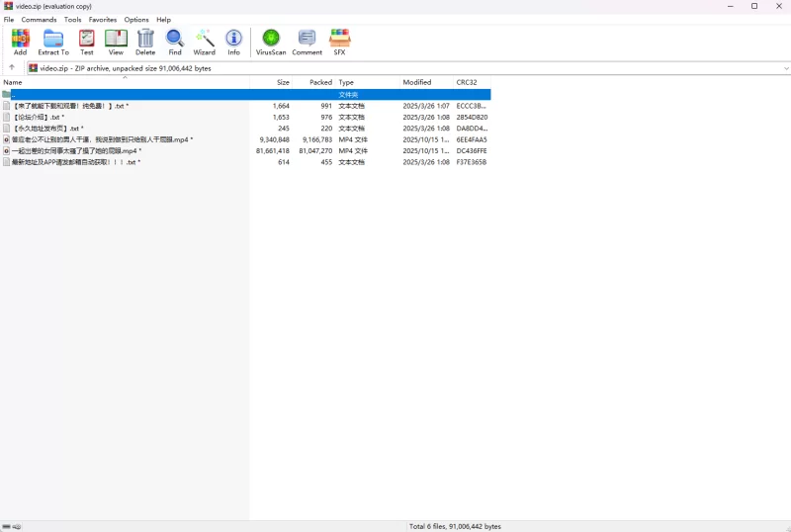Viewport: 791px width, 532px height.
Task: Start VirusScan on the archive
Action: (271, 42)
